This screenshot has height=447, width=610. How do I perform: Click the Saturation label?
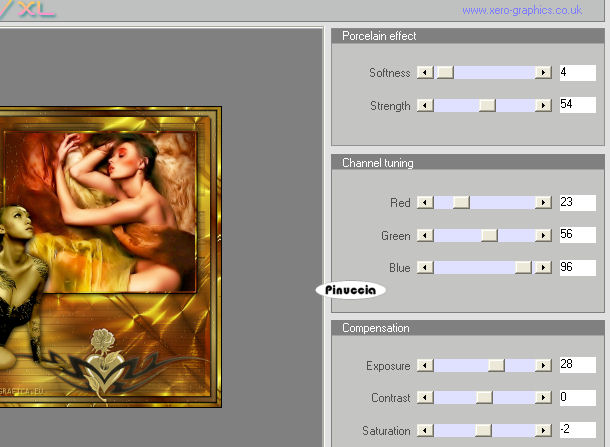click(386, 431)
